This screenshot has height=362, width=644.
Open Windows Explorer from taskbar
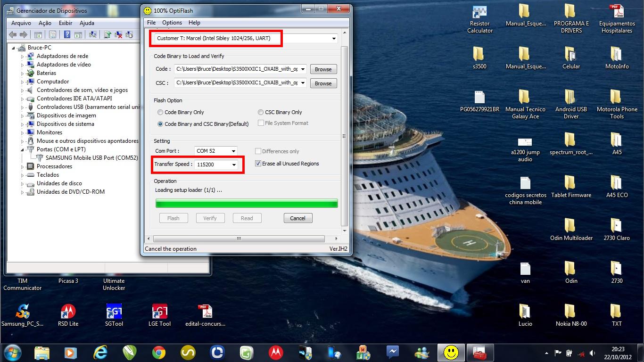(42, 352)
